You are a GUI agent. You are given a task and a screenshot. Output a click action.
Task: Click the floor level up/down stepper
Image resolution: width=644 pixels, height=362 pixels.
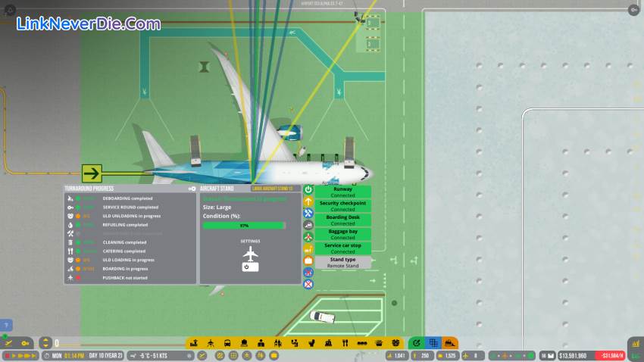coord(45,343)
